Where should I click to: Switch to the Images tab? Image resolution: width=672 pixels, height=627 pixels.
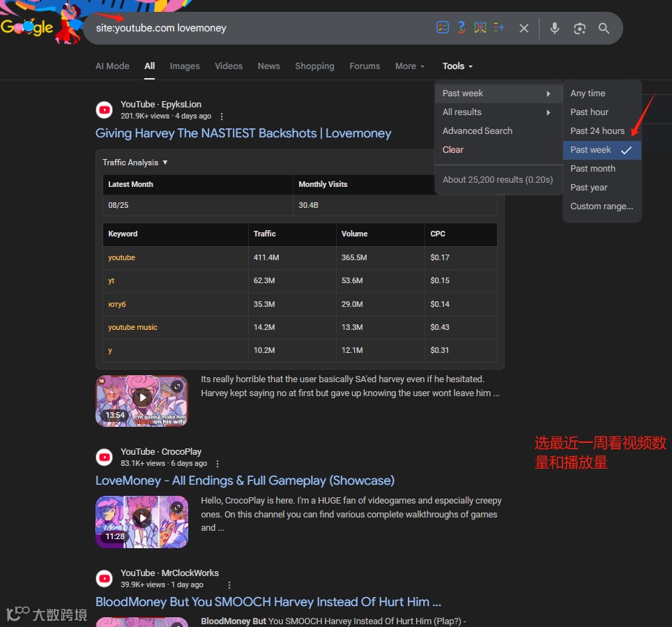[x=185, y=66]
